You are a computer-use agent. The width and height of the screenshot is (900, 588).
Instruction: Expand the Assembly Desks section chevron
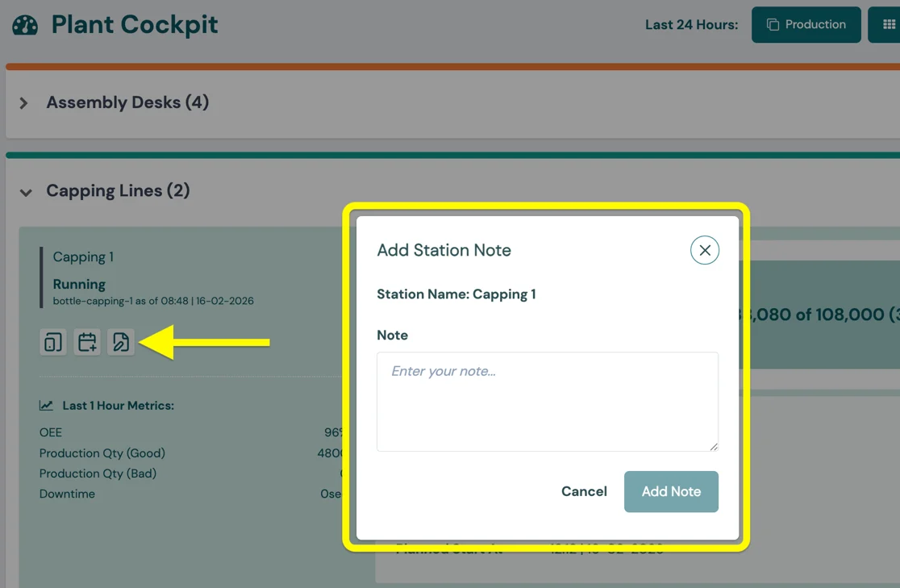tap(24, 103)
